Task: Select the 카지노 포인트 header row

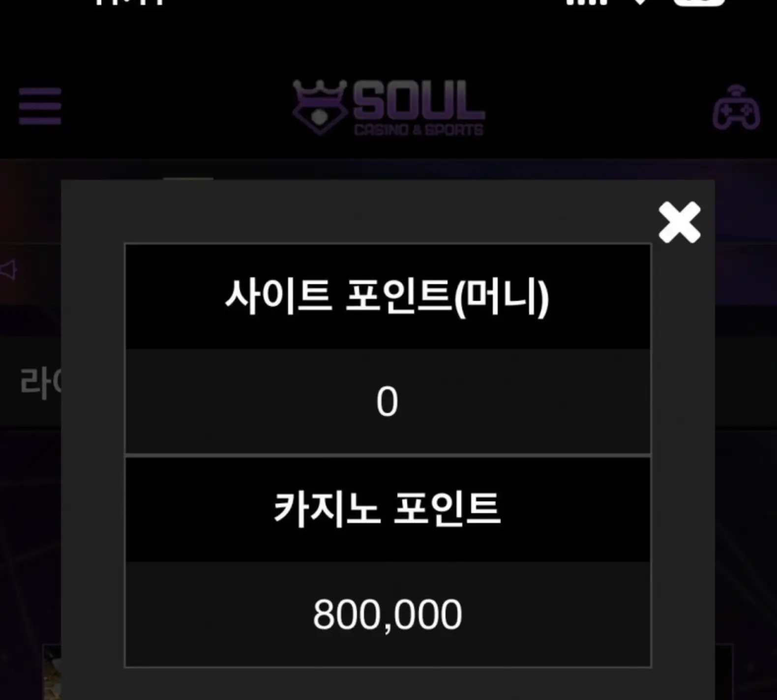Action: pyautogui.click(x=388, y=510)
